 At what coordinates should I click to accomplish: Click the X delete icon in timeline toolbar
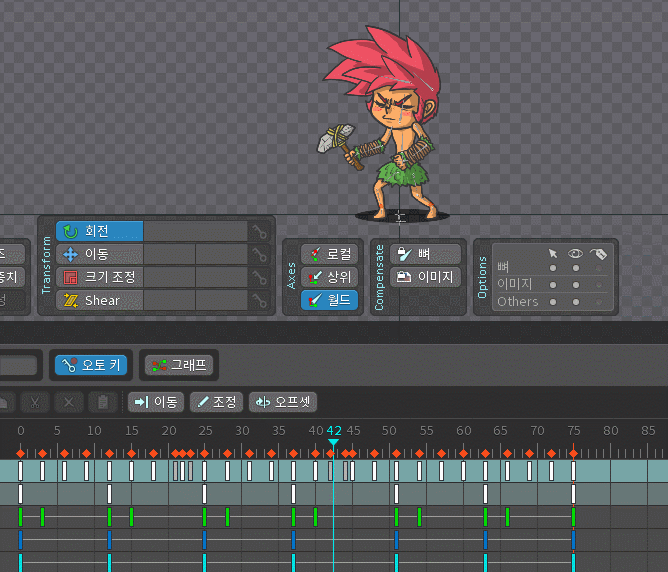click(68, 402)
